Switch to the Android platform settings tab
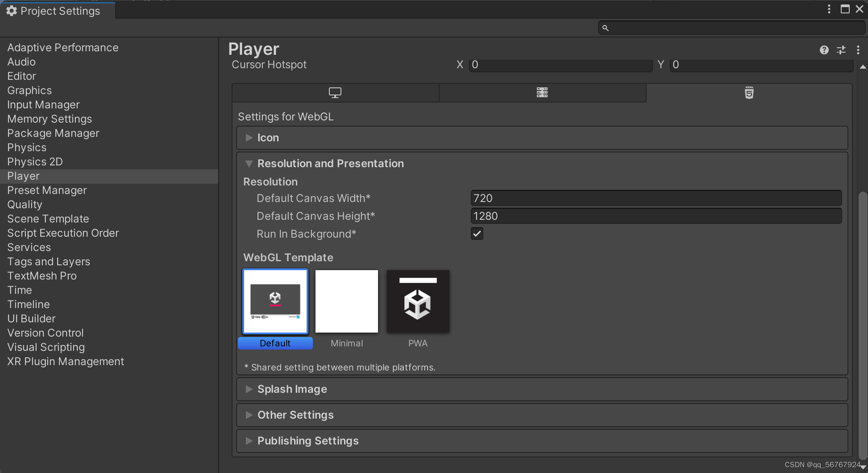The width and height of the screenshot is (868, 473). [542, 93]
